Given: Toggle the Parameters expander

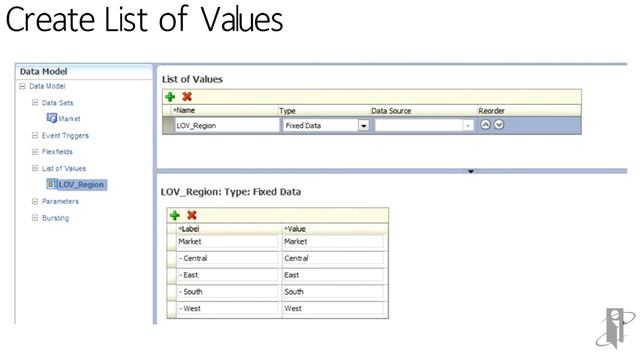Looking at the screenshot, I should [35, 201].
